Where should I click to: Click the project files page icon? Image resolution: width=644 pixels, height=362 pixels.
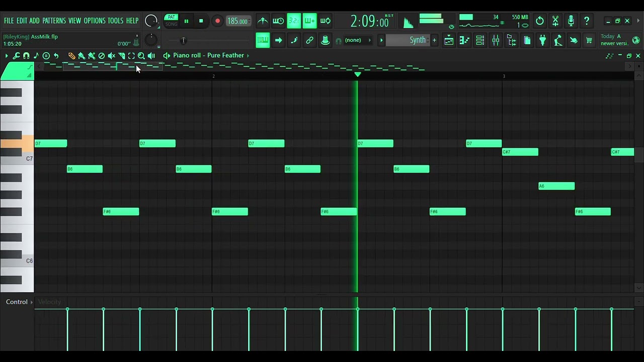[x=527, y=40]
